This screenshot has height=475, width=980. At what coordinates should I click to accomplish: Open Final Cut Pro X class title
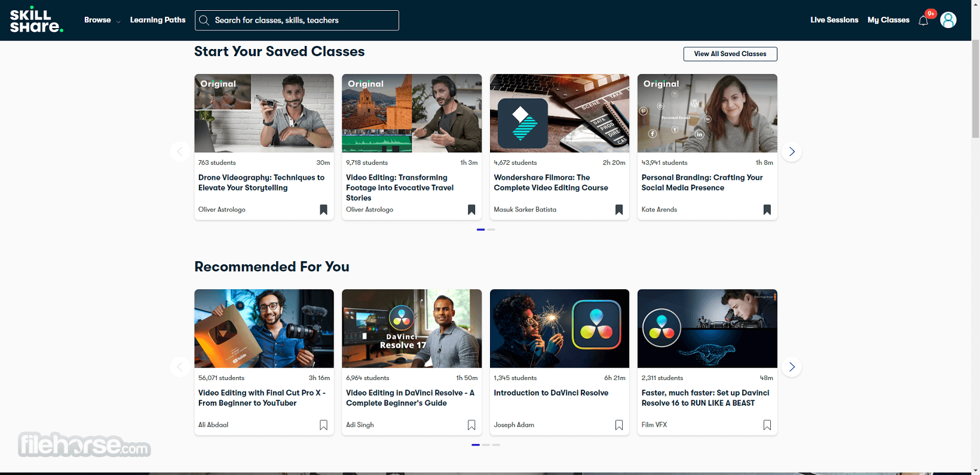coord(262,398)
